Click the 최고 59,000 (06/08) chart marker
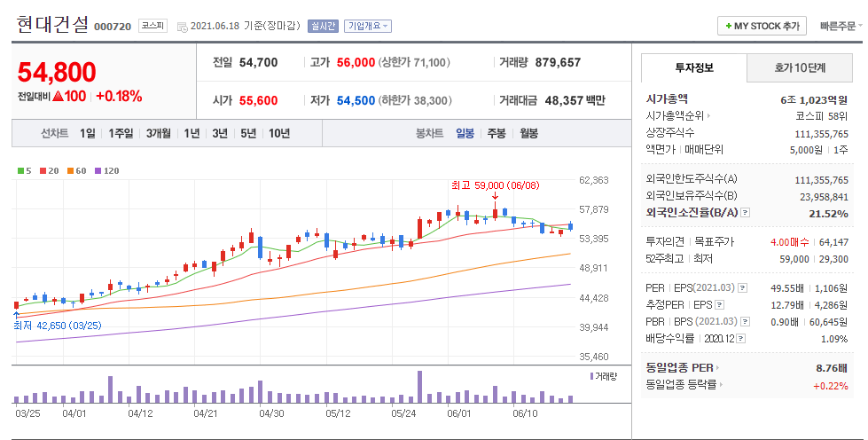Image resolution: width=868 pixels, height=440 pixels. 495,185
